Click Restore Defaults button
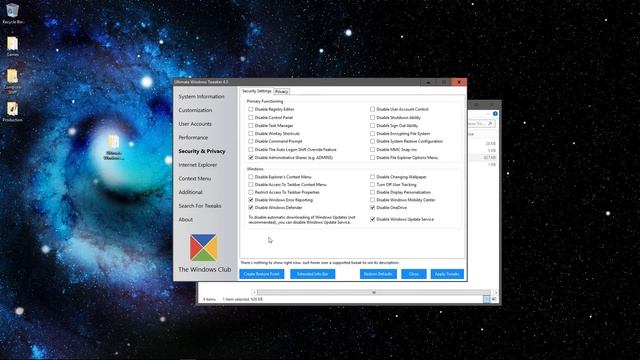The width and height of the screenshot is (640, 360). (378, 274)
